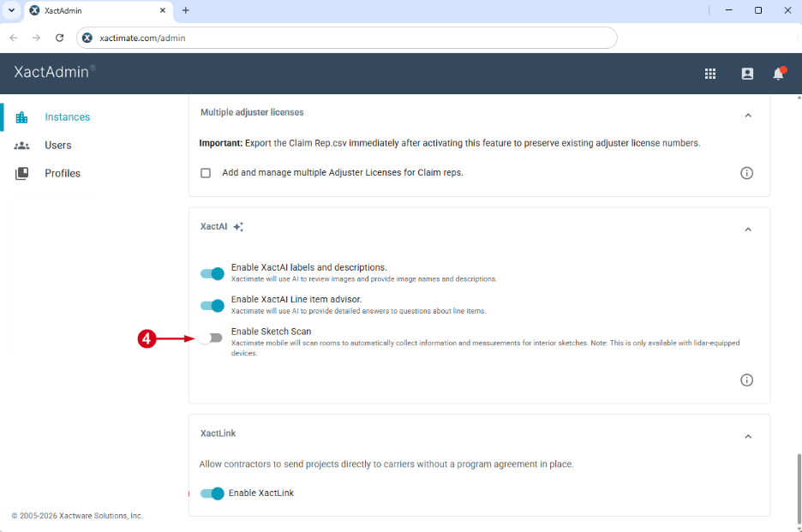Click the XactAI section heading text

[214, 227]
